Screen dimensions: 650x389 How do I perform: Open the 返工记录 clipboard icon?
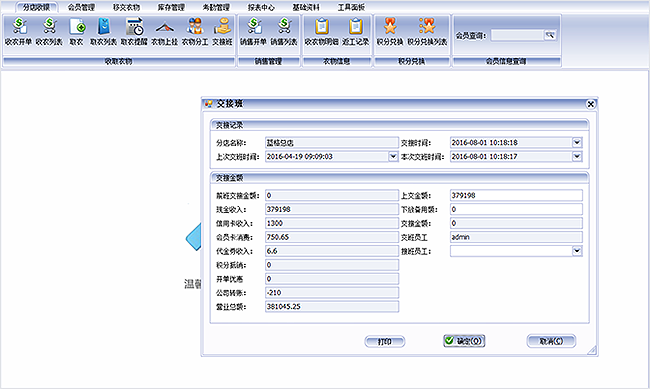pos(356,31)
